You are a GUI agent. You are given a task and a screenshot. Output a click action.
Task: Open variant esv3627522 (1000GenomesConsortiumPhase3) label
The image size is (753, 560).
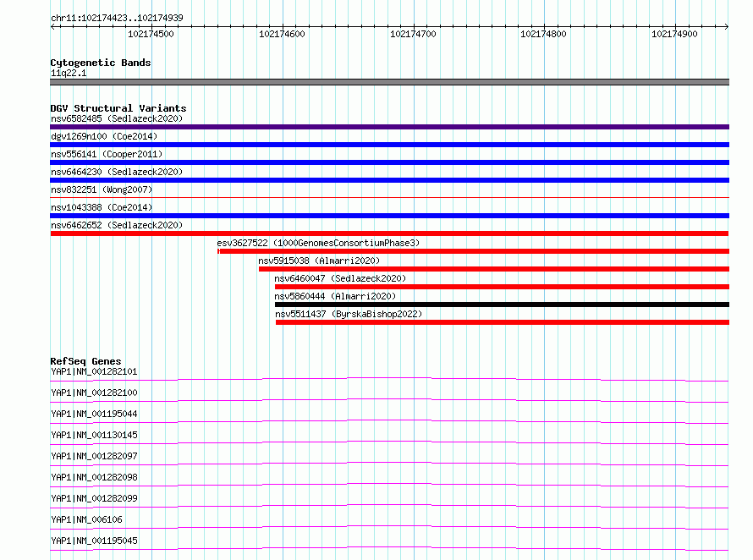tap(318, 243)
